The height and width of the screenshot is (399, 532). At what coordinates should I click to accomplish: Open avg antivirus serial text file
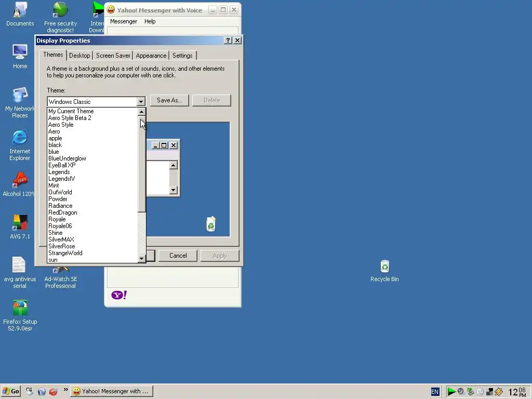20,273
